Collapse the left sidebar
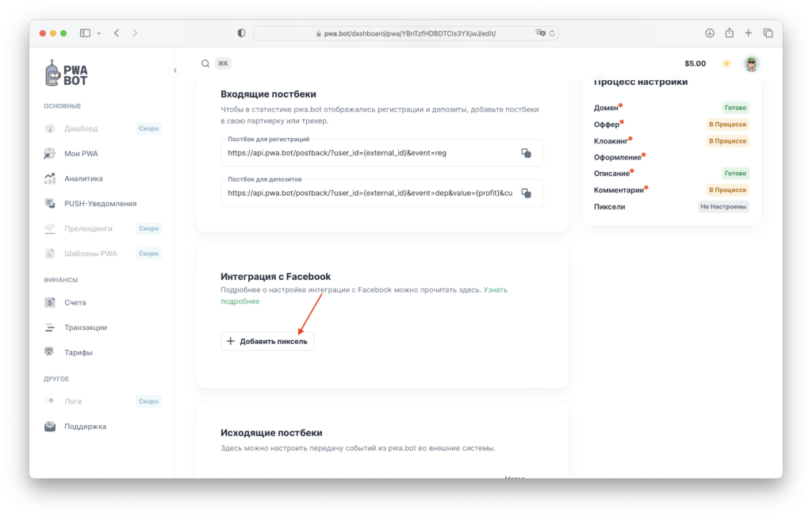The height and width of the screenshot is (517, 812). click(x=175, y=71)
